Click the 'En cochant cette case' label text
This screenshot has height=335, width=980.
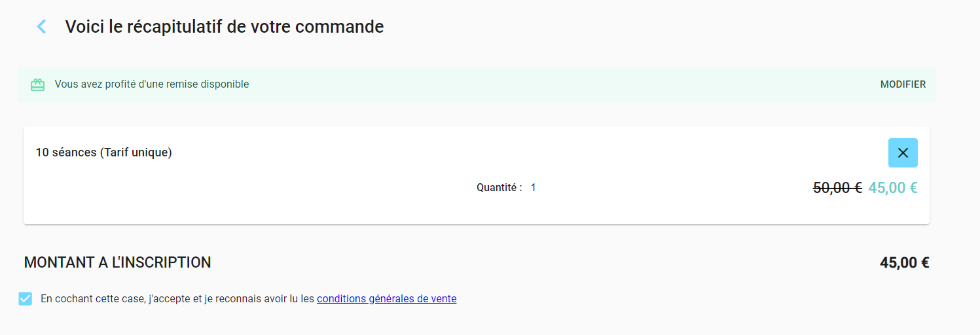click(x=92, y=299)
